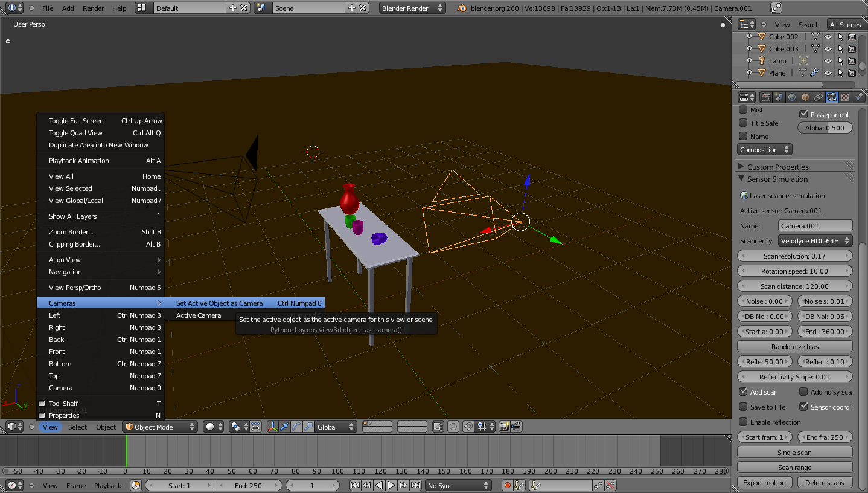
Task: Open the Render properties tab camera icon
Action: click(765, 97)
